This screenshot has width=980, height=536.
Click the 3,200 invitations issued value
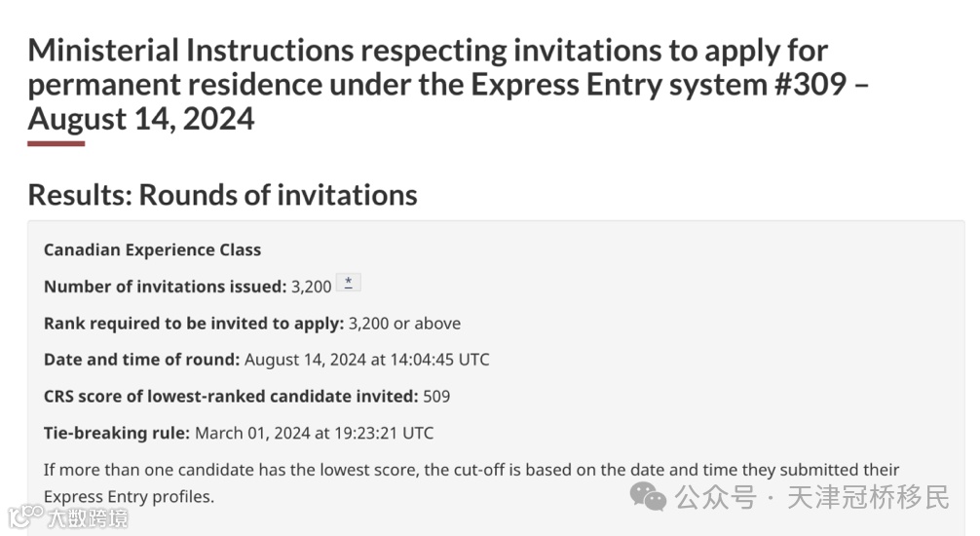[312, 287]
